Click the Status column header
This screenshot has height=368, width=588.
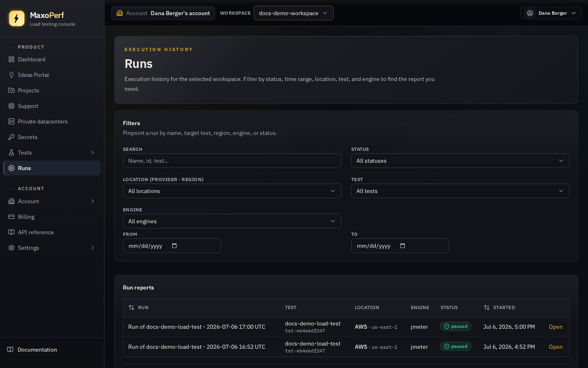coord(449,307)
